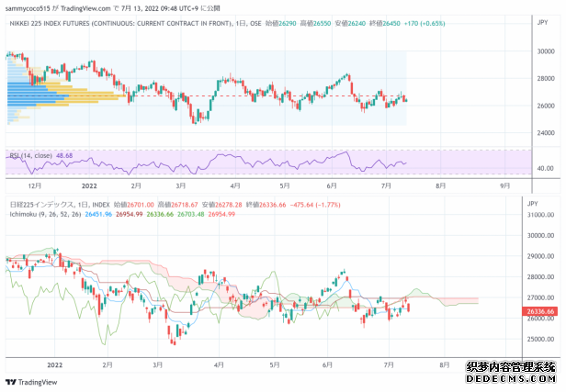Click the 安値26278.28 low value

(x=222, y=205)
